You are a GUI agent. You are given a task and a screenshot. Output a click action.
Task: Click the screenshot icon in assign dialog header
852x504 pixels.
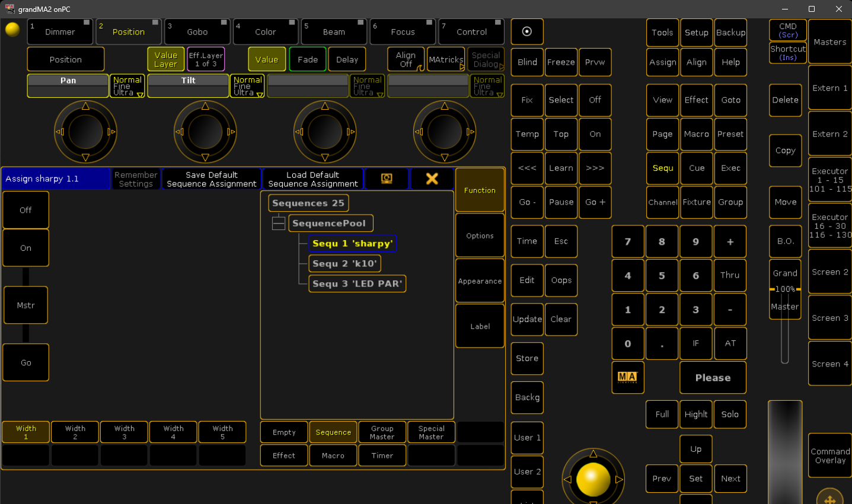tap(387, 178)
